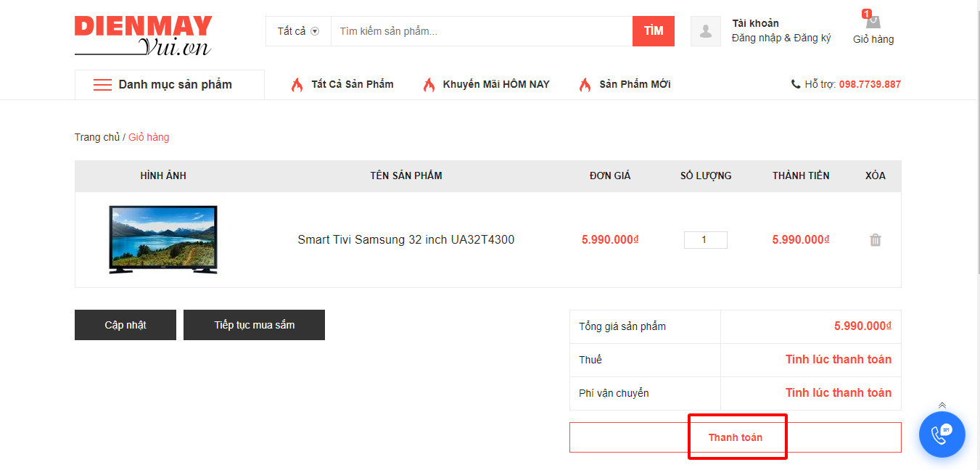Open the Tất cả category dropdown
980x470 pixels.
pyautogui.click(x=298, y=31)
